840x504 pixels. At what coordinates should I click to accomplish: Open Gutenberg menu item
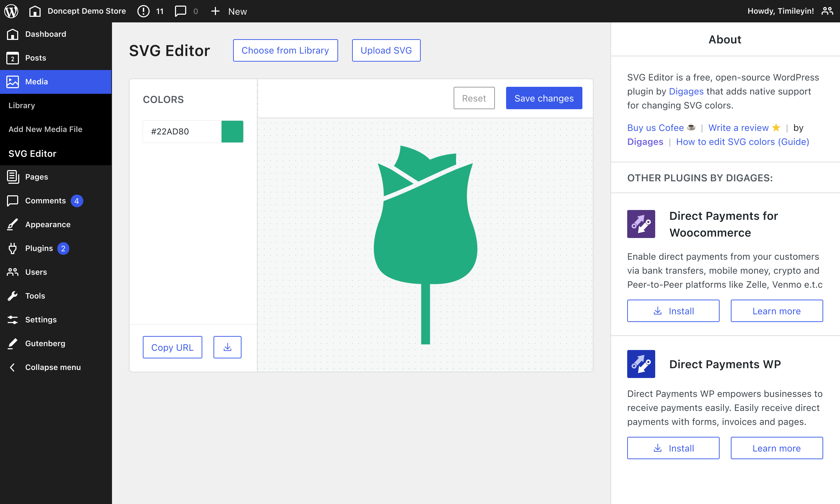(56, 344)
